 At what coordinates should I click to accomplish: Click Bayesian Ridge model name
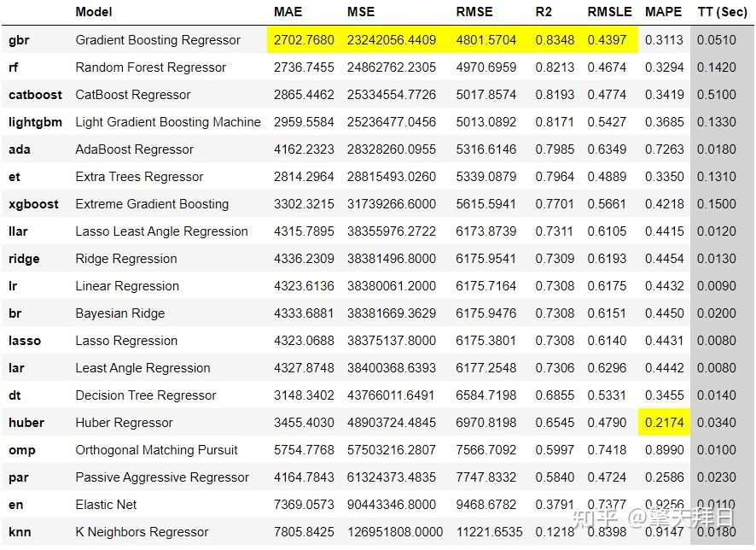click(120, 313)
